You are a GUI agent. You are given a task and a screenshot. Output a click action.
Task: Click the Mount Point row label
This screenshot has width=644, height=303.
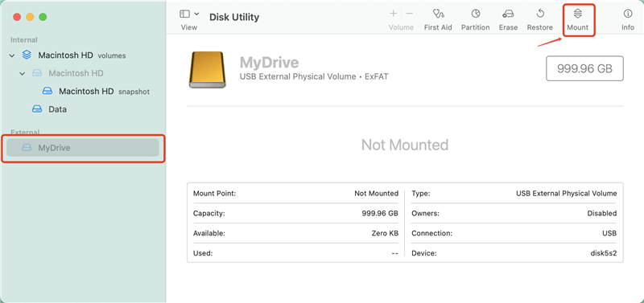[214, 193]
